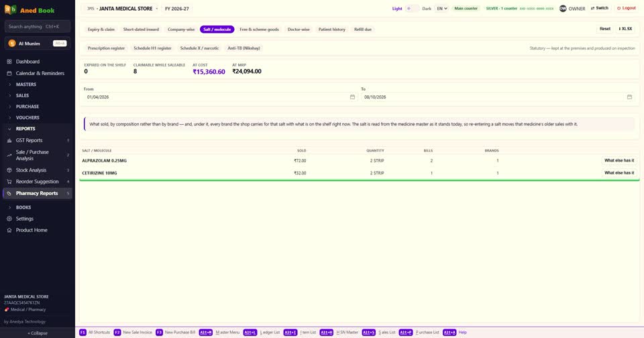Open All Shortcuts F1 in footer
644x338 pixels.
[95, 332]
